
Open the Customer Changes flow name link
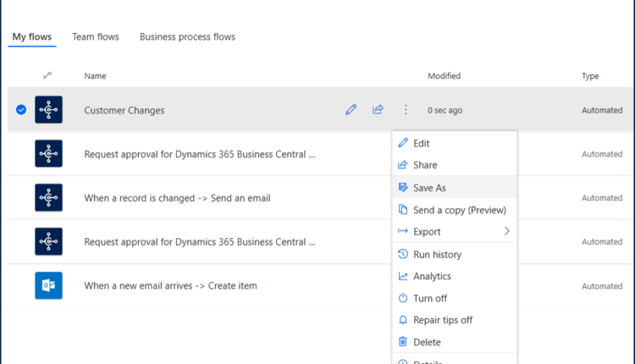pyautogui.click(x=124, y=110)
